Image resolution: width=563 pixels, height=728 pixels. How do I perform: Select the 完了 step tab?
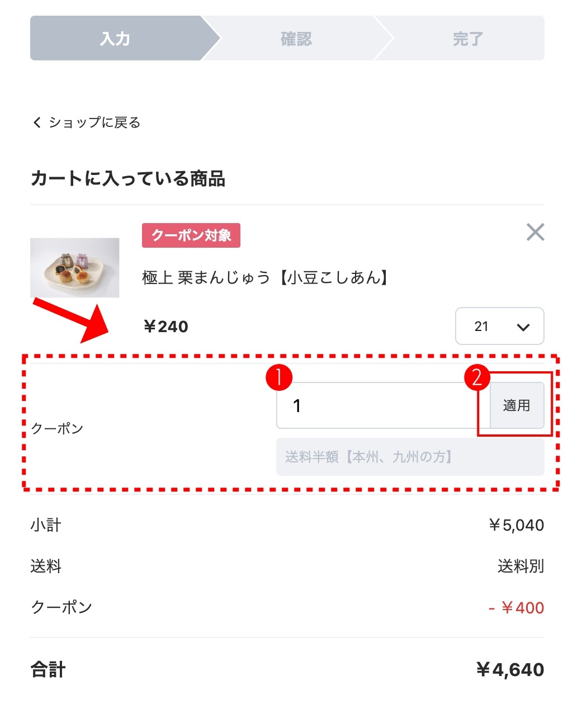(x=469, y=38)
